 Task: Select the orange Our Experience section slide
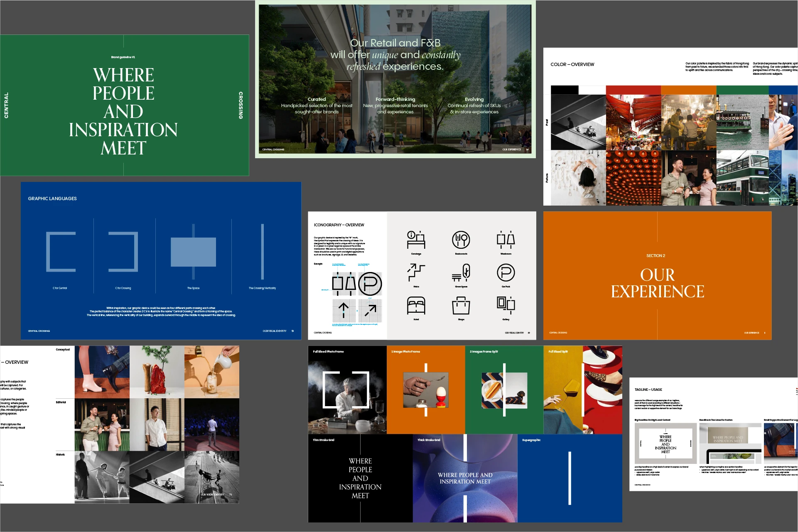[x=657, y=276]
